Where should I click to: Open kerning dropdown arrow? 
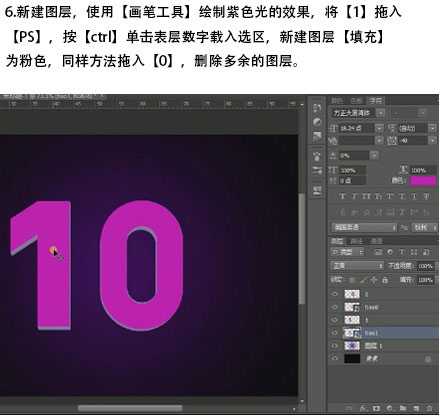click(x=379, y=141)
